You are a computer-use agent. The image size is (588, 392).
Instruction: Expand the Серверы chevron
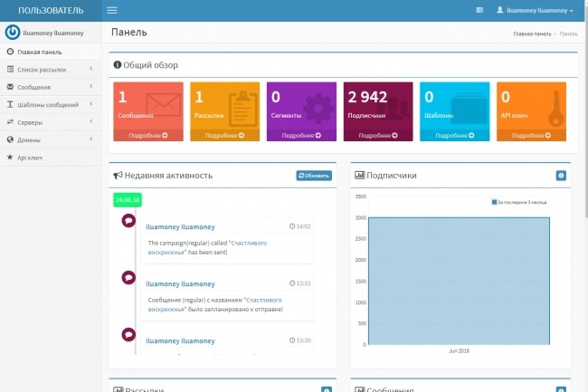[91, 121]
